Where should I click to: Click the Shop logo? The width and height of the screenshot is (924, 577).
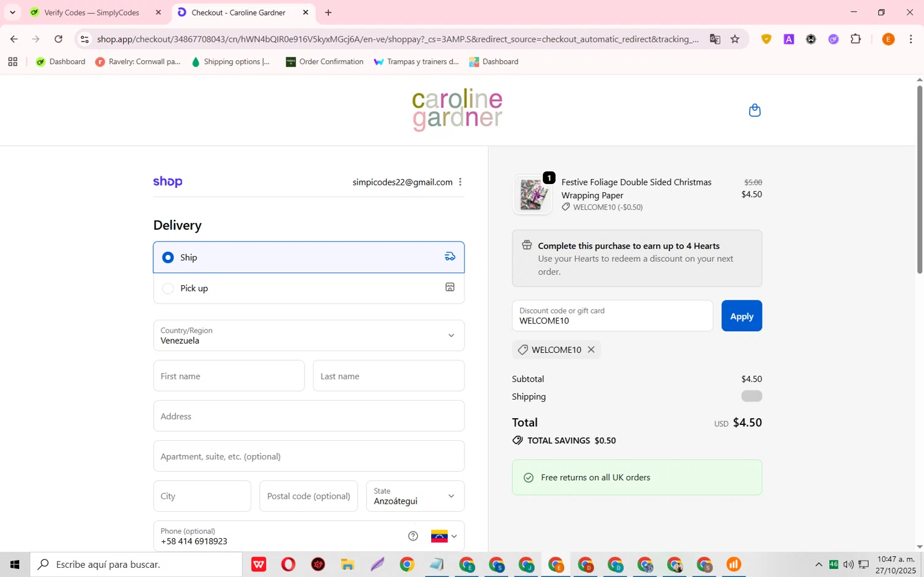click(168, 182)
